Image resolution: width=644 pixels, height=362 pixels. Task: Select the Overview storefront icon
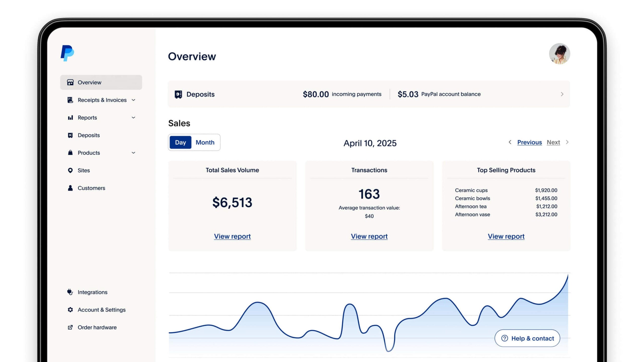pos(70,82)
